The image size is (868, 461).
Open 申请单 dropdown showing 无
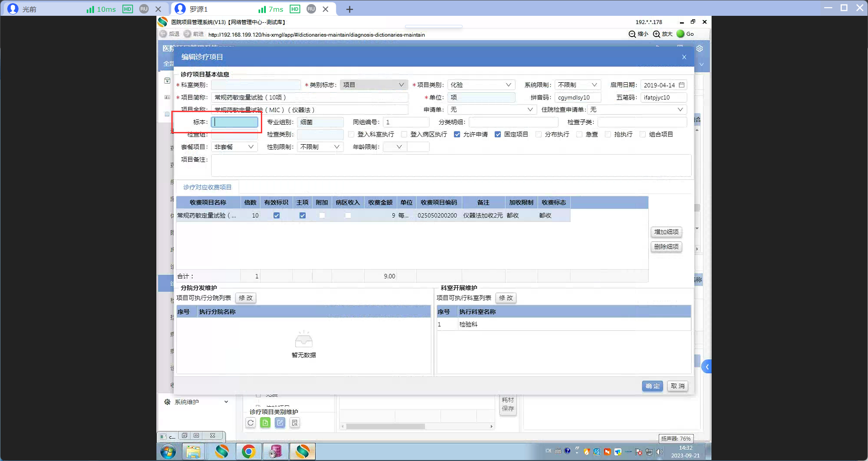492,110
